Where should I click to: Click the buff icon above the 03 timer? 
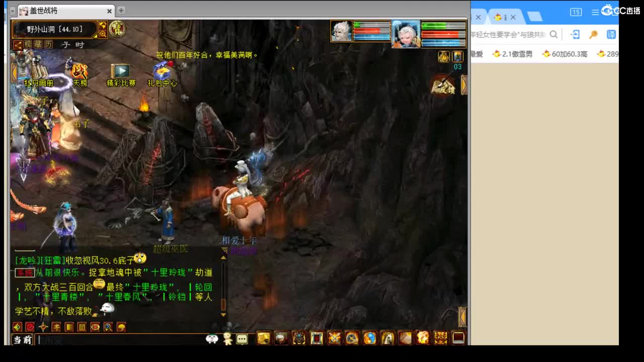(457, 56)
